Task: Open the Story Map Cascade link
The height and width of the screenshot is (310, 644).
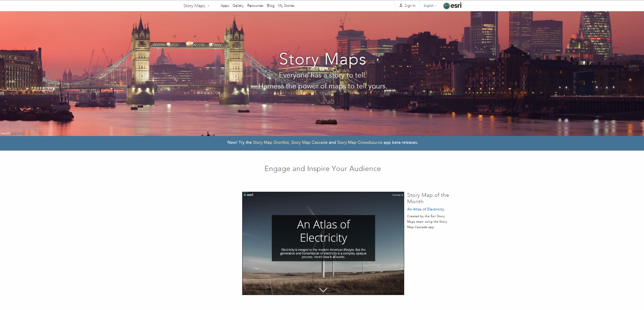Action: click(309, 142)
